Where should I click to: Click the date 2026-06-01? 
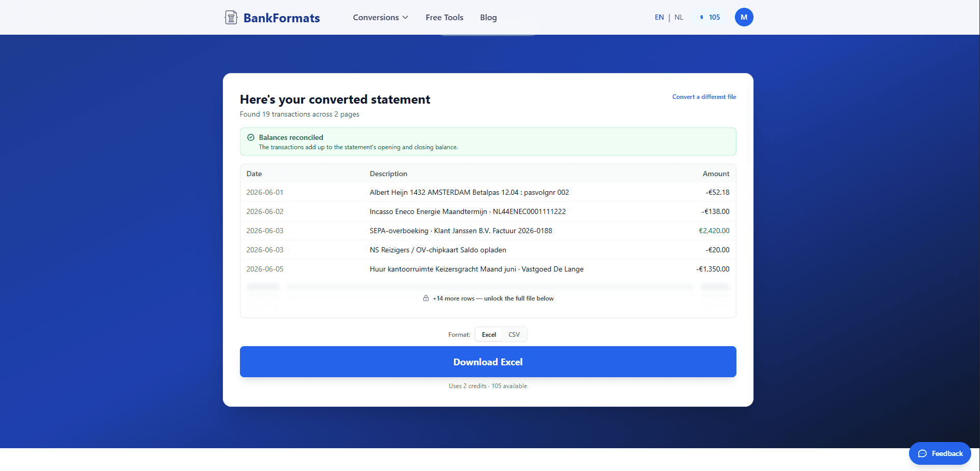pos(265,192)
